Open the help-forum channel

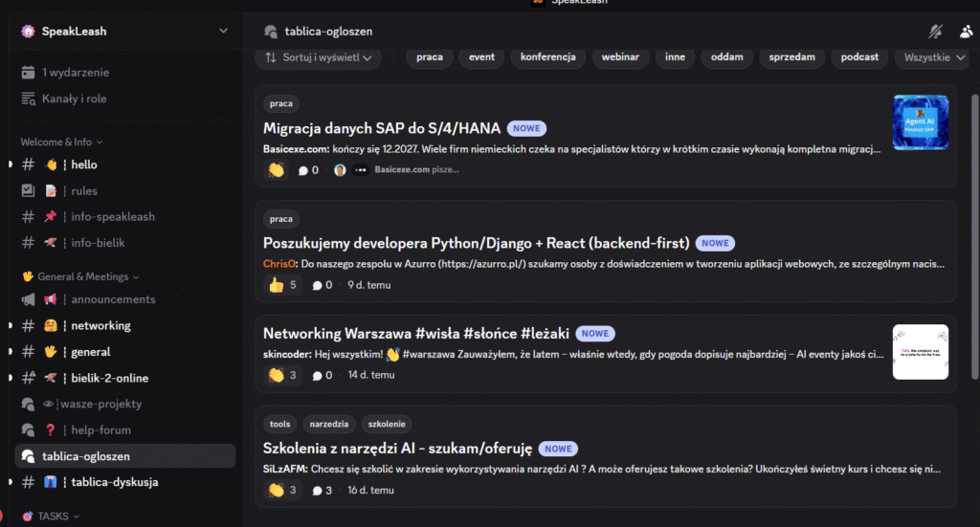[125, 430]
